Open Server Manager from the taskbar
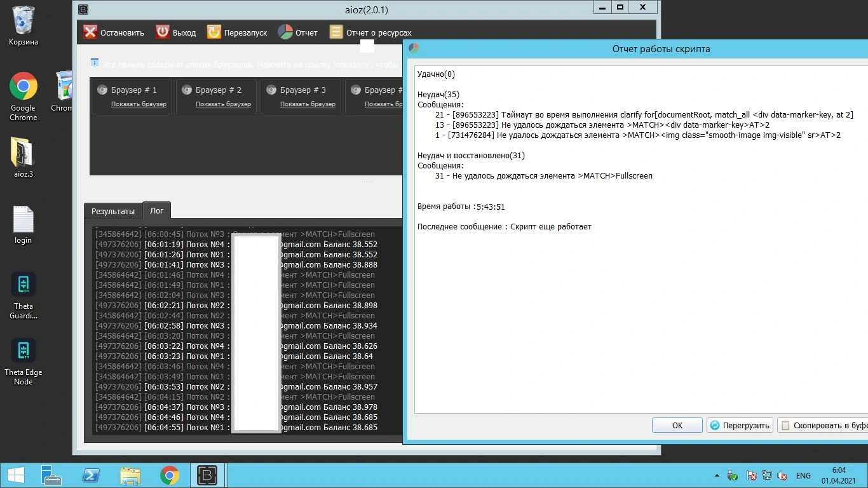The image size is (868, 488). 51,475
